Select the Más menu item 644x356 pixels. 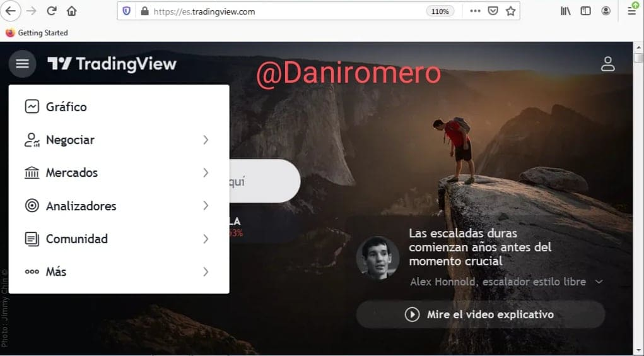119,271
